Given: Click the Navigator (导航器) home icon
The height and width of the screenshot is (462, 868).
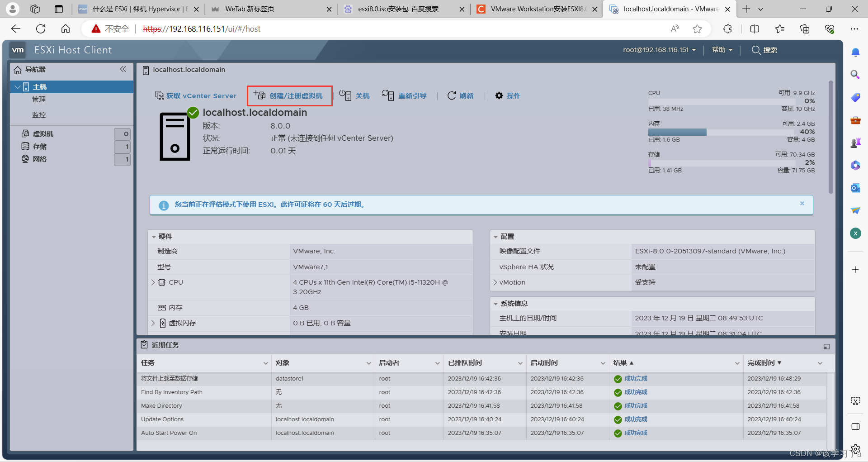Looking at the screenshot, I should click(x=18, y=70).
